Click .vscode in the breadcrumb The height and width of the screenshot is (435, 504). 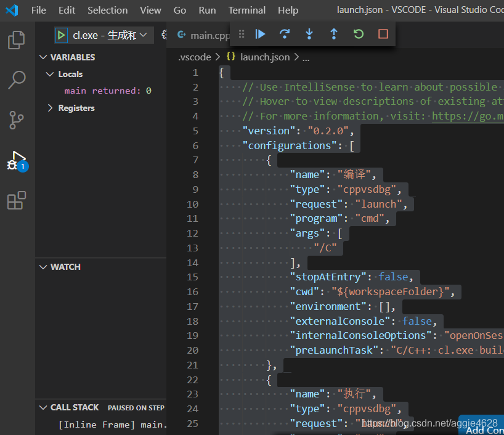(x=195, y=57)
